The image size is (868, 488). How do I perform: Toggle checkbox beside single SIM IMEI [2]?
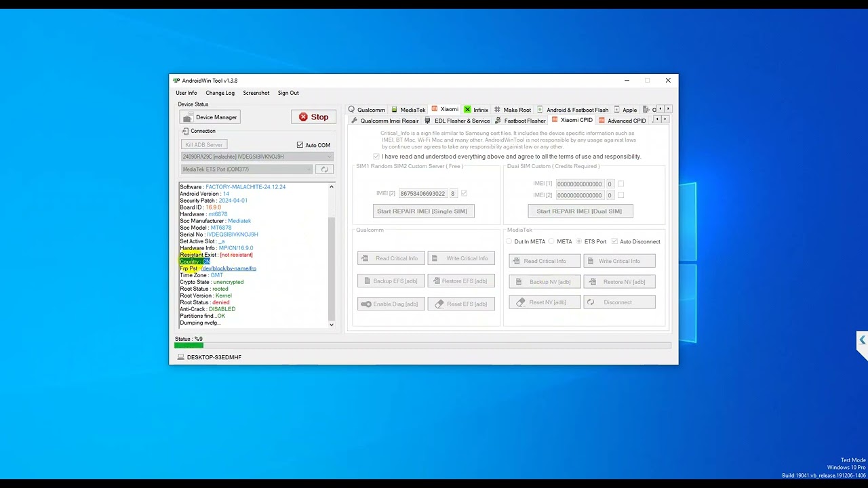click(464, 194)
